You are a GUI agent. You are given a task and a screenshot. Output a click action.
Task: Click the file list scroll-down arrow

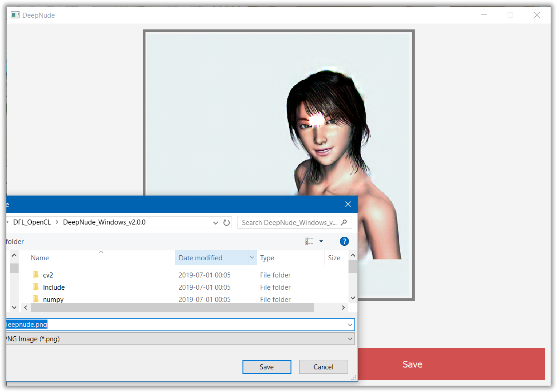click(353, 298)
